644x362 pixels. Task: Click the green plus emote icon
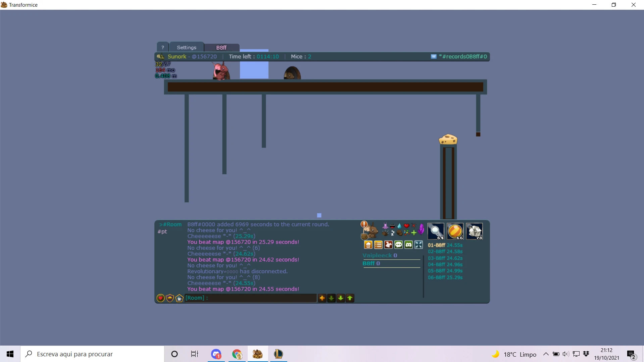pos(413,233)
